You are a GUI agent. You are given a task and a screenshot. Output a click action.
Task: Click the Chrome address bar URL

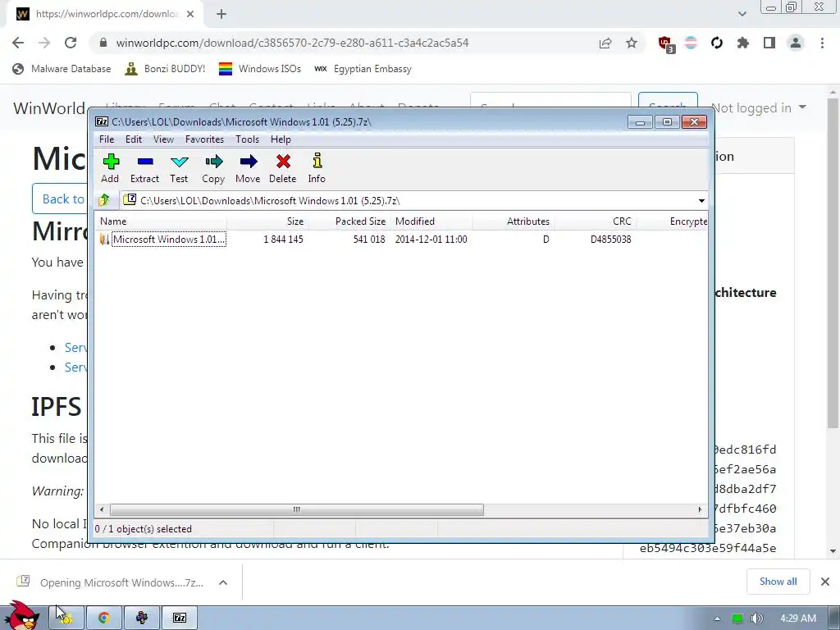(x=292, y=43)
